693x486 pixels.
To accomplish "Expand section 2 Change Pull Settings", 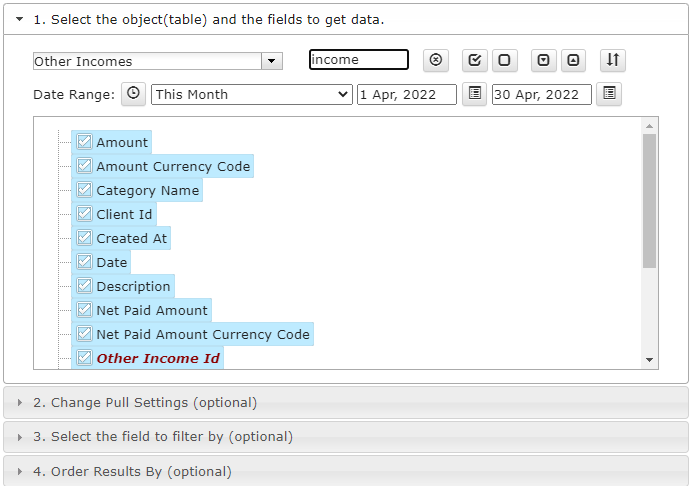I will (x=346, y=402).
